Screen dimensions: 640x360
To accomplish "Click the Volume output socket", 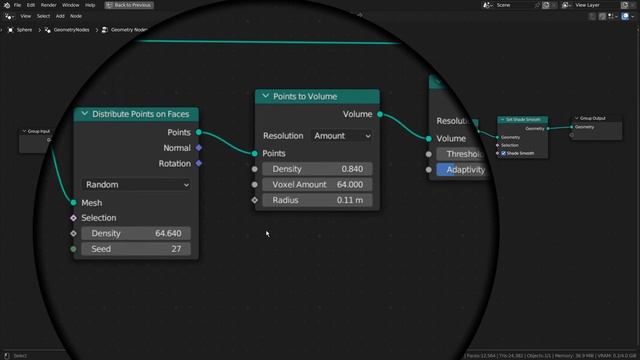I will (x=380, y=114).
